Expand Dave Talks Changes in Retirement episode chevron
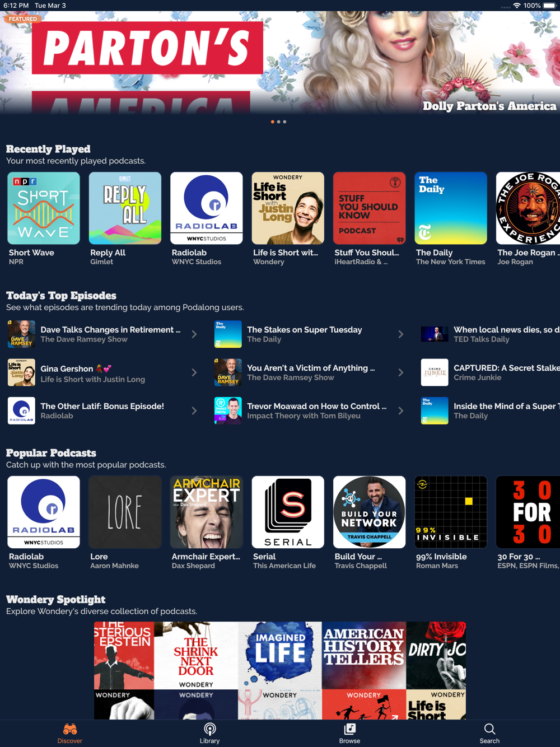560x747 pixels. 194,334
